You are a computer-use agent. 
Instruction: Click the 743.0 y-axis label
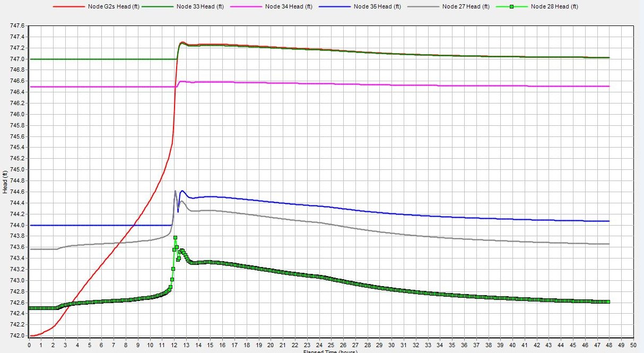click(18, 280)
